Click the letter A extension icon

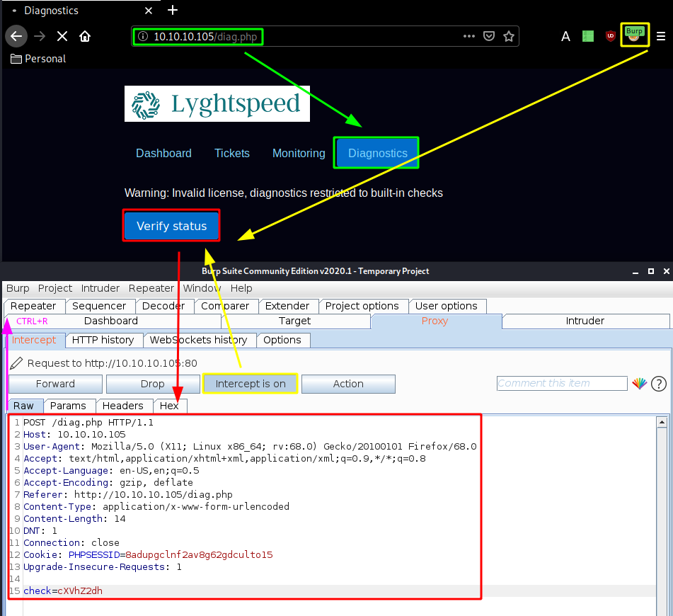pos(565,37)
